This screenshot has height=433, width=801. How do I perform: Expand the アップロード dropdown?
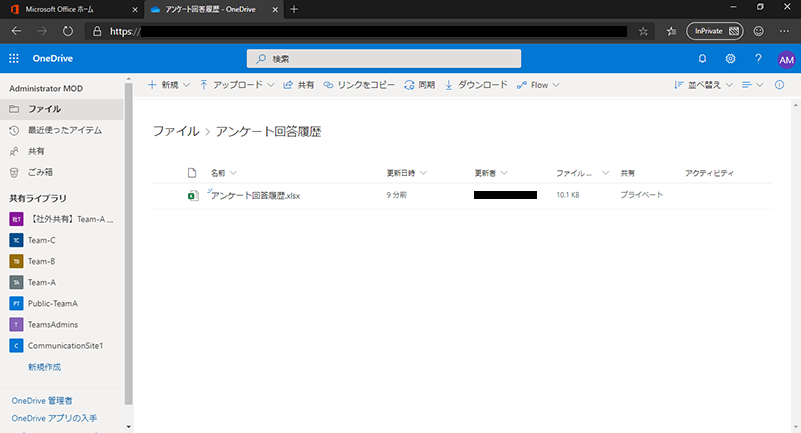[x=237, y=85]
